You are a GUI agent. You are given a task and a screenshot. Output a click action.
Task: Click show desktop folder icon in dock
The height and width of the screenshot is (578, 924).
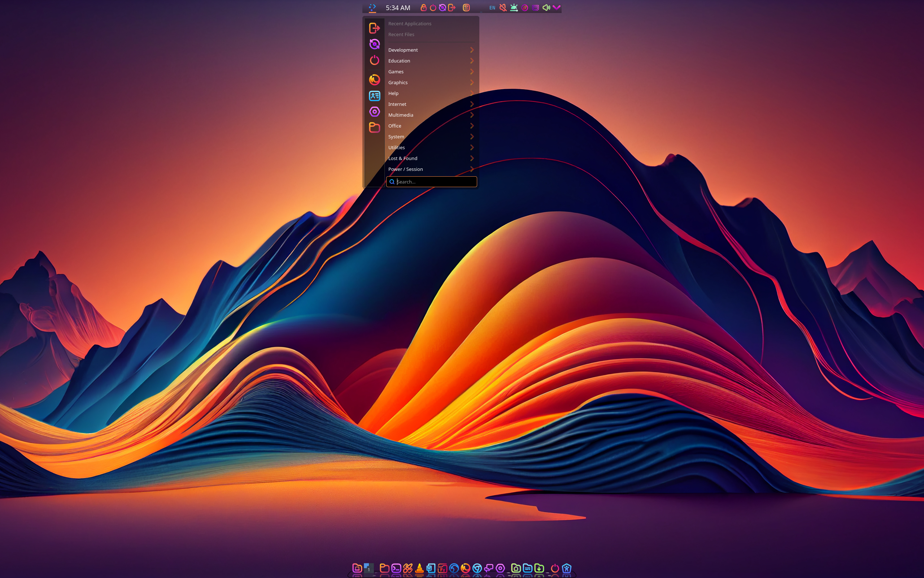(x=357, y=568)
